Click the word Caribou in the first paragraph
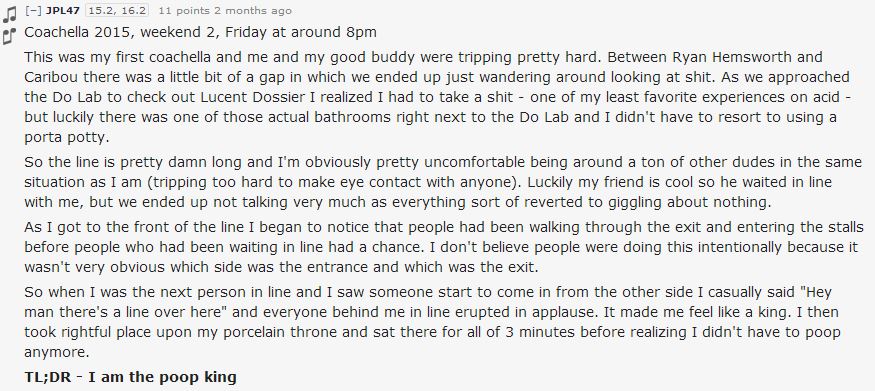875x391 pixels. 47,77
